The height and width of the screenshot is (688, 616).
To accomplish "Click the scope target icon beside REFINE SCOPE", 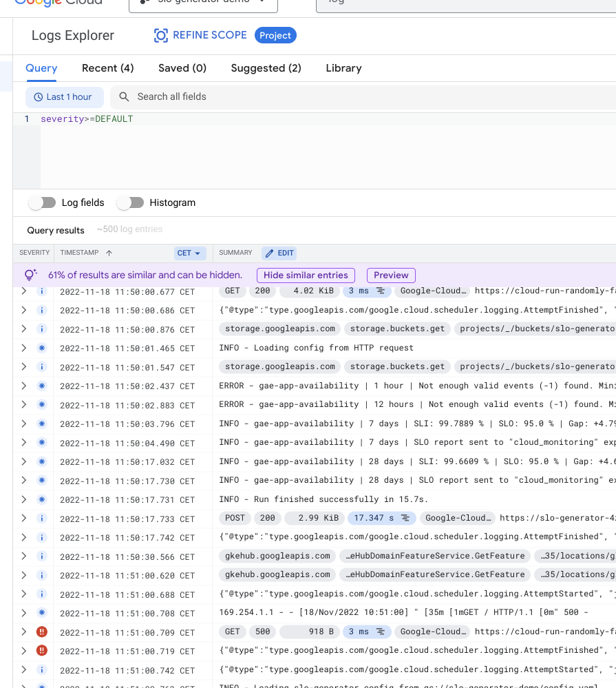I will 160,36.
